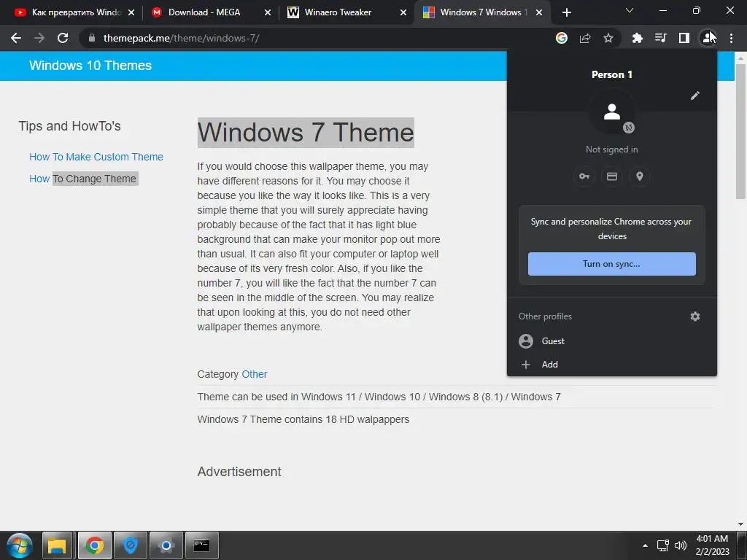This screenshot has height=560, width=747.
Task: Click Windows 10 Themes header title
Action: pos(90,65)
